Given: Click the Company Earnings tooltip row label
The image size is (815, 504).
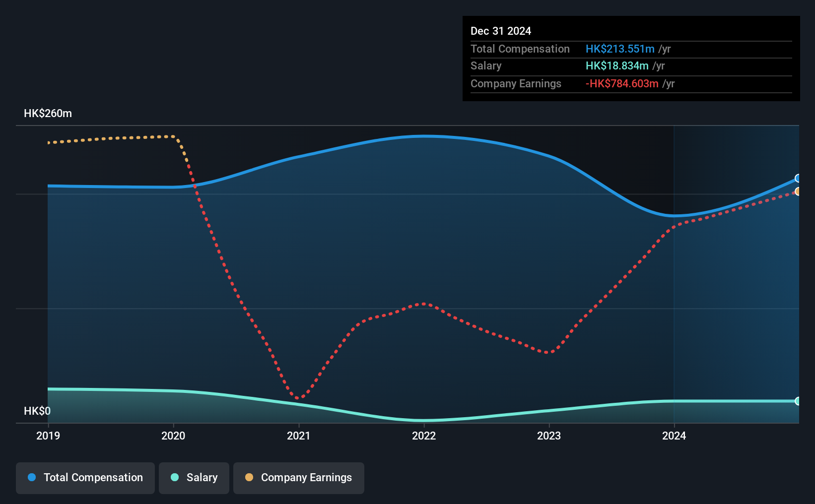Looking at the screenshot, I should [x=516, y=83].
